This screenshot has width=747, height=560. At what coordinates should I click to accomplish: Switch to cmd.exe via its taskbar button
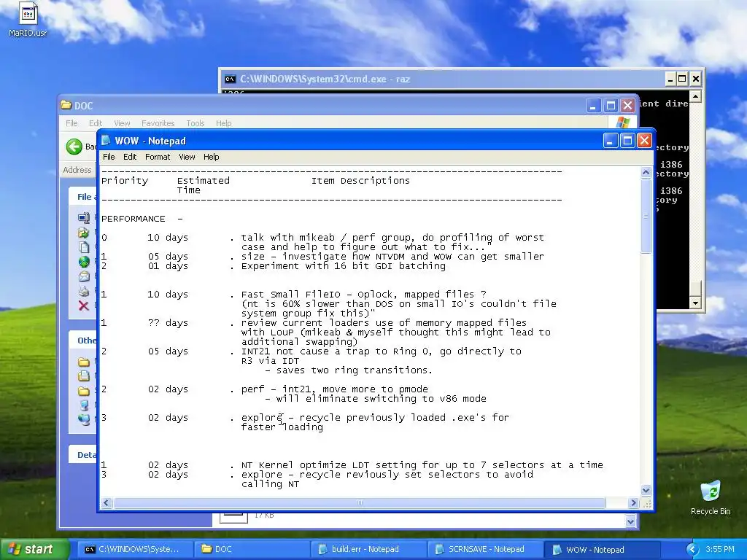[134, 549]
